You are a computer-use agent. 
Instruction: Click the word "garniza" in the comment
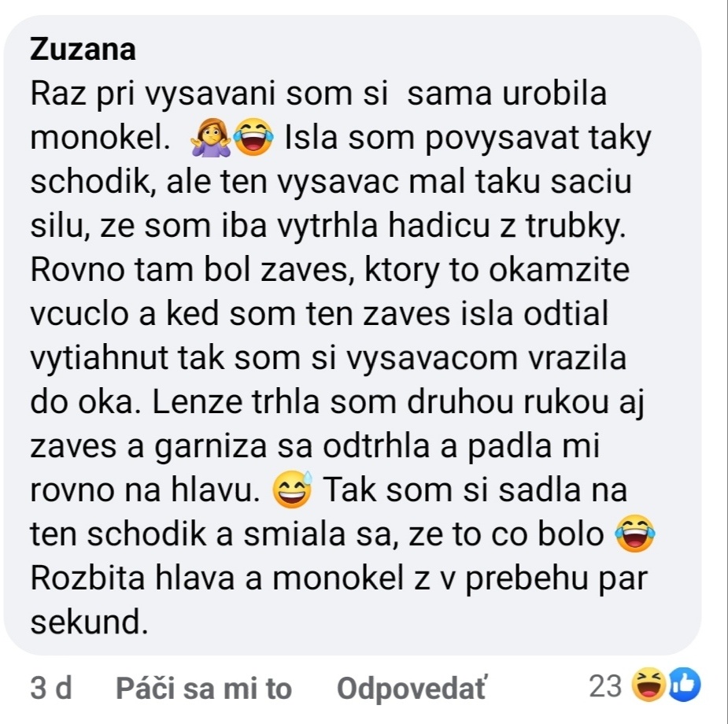tap(211, 446)
